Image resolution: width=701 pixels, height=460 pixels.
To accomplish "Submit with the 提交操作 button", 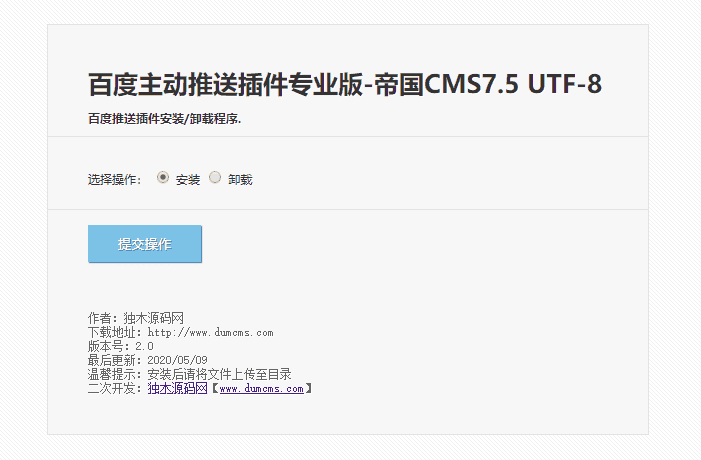I will tap(145, 244).
